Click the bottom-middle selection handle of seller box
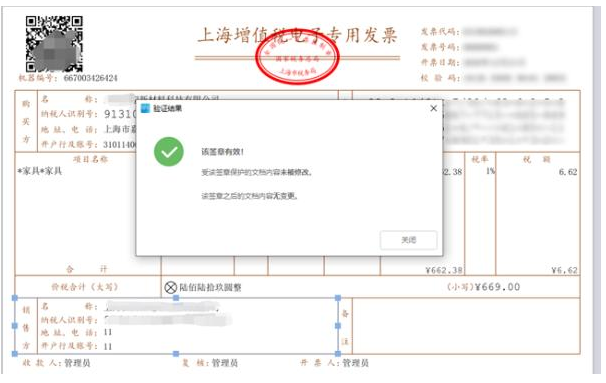This screenshot has width=606, height=383. click(176, 353)
